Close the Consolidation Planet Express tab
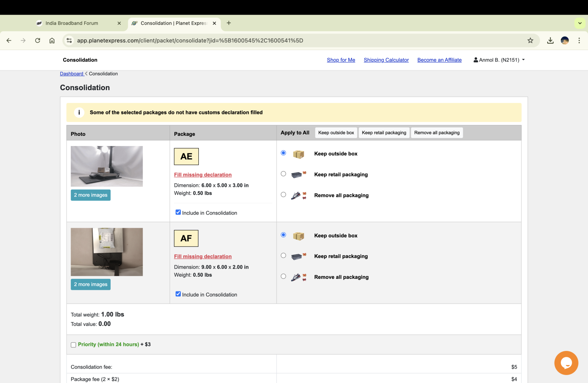 click(x=214, y=23)
